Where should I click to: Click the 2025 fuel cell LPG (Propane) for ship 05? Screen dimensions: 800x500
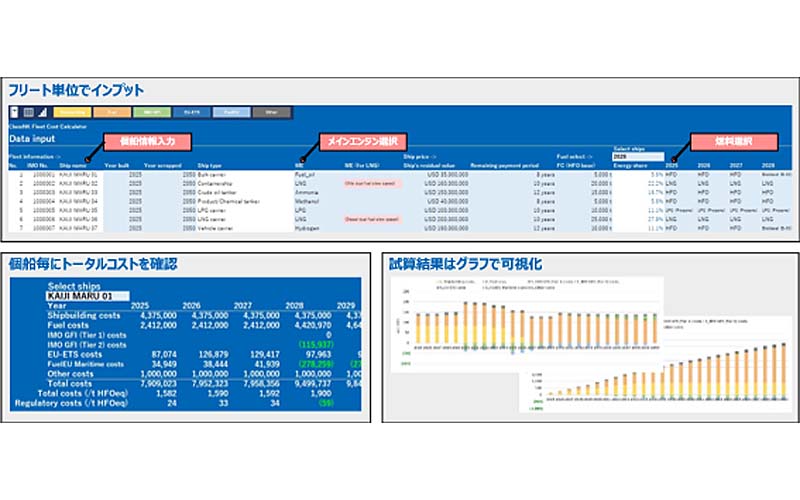point(679,210)
